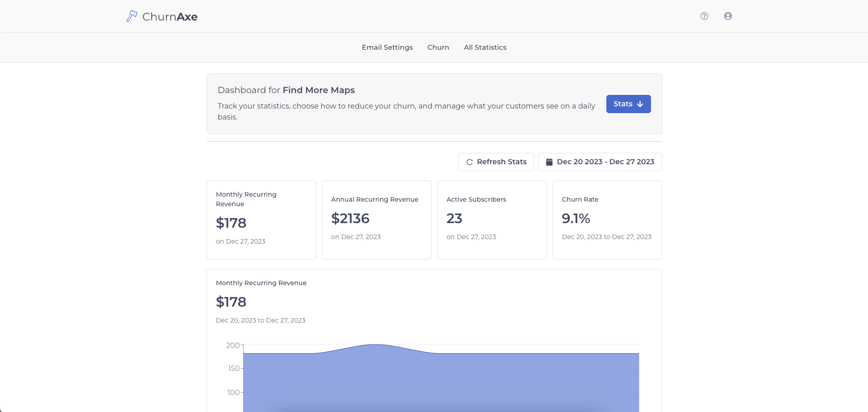Click 'Track your statistics' description text
Screen dimensions: 868x412
[406, 111]
